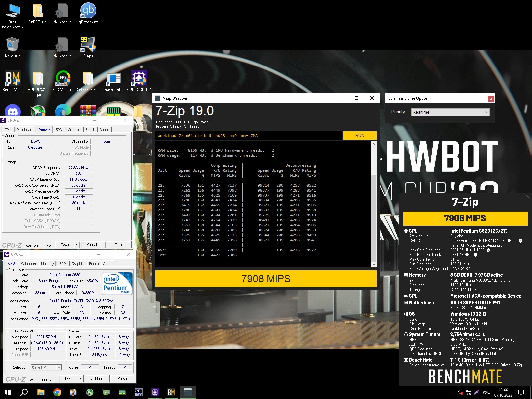Open the SetFSB desktop folder icon
Viewport: 532px width, 399px height.
[x=88, y=81]
